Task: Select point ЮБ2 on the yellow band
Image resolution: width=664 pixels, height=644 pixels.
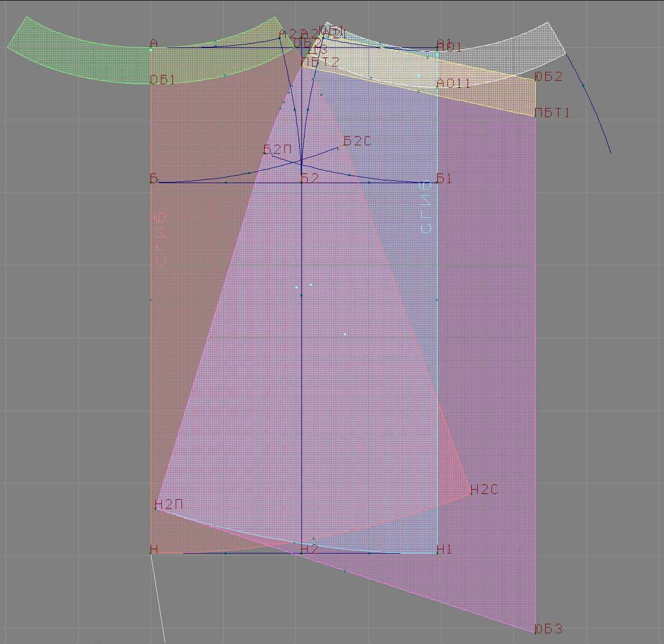Action: click(548, 77)
